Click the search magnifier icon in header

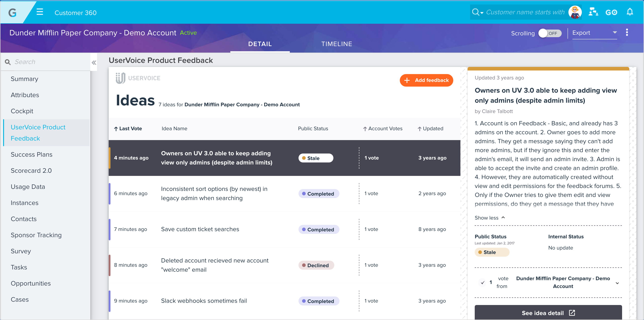tap(475, 12)
